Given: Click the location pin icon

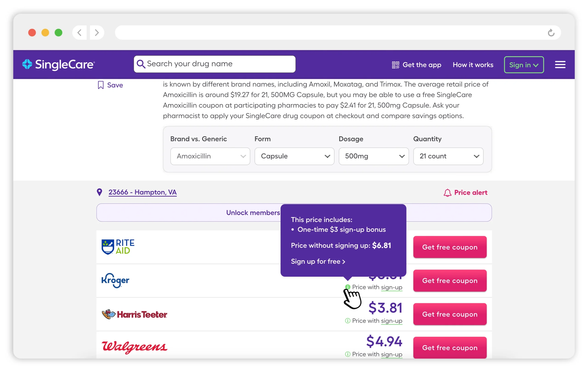Looking at the screenshot, I should (99, 192).
